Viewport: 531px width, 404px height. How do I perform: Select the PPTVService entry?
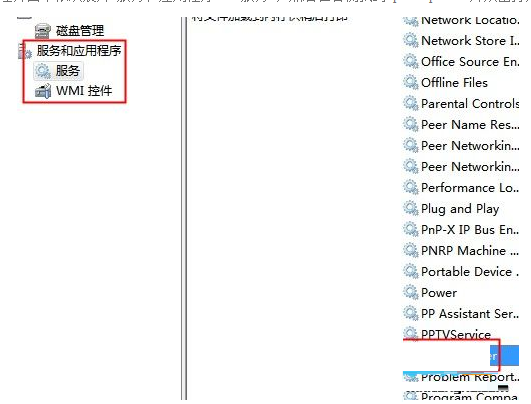(456, 335)
